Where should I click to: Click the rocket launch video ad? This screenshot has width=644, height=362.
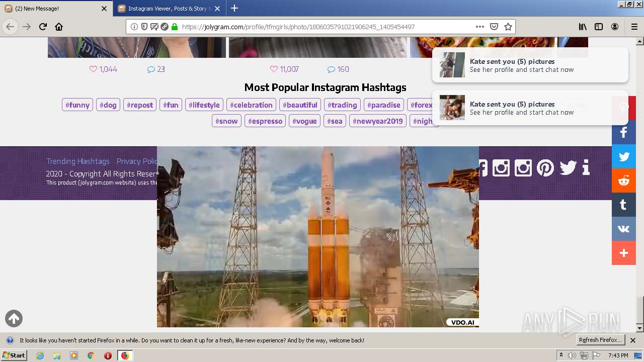coord(318,237)
